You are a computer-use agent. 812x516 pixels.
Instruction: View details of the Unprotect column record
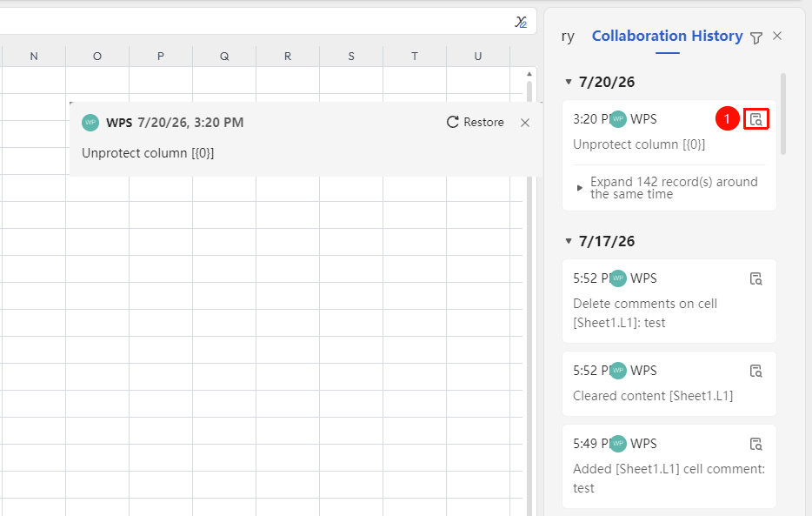756,119
